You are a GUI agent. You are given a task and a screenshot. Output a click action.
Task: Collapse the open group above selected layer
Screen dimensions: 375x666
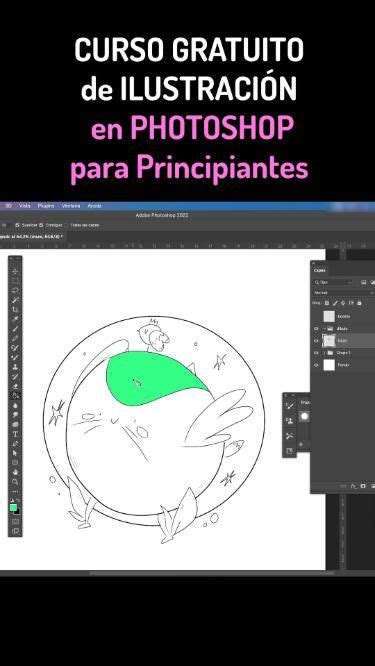click(324, 328)
